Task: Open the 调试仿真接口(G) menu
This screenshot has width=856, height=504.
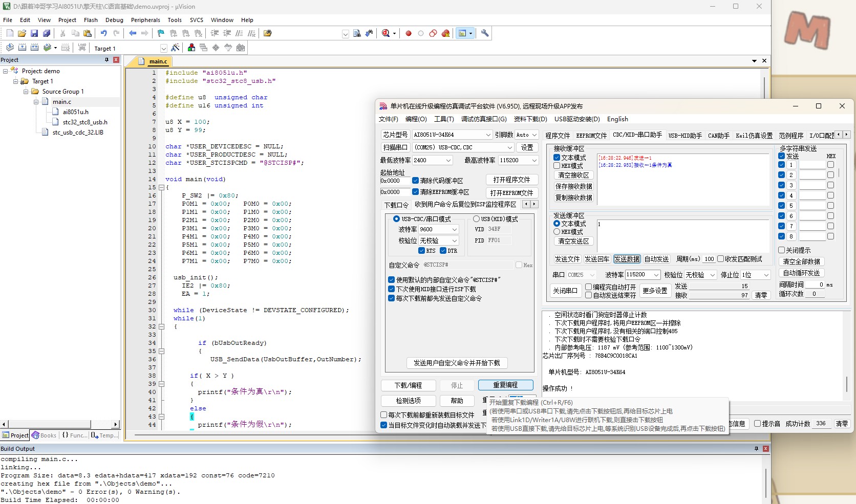Action: coord(484,119)
